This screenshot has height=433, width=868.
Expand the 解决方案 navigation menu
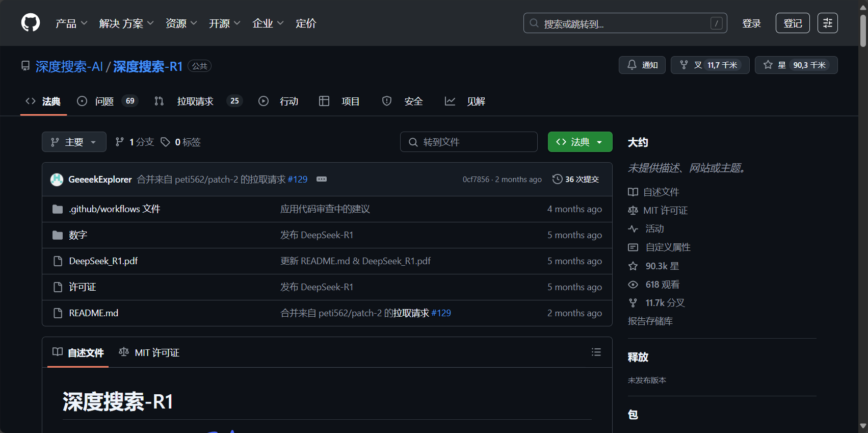click(126, 23)
